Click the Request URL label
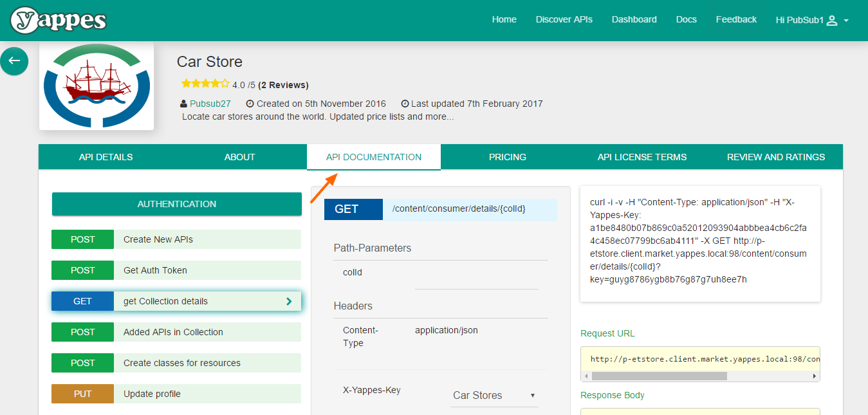The image size is (868, 415). click(607, 333)
